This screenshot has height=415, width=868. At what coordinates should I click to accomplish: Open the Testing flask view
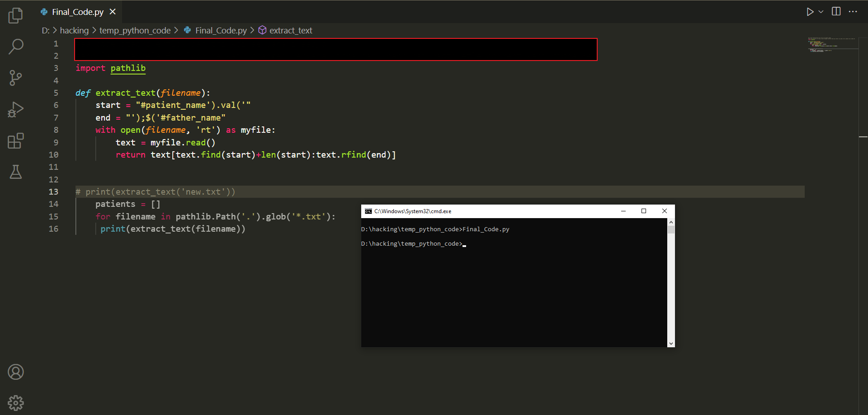[15, 172]
